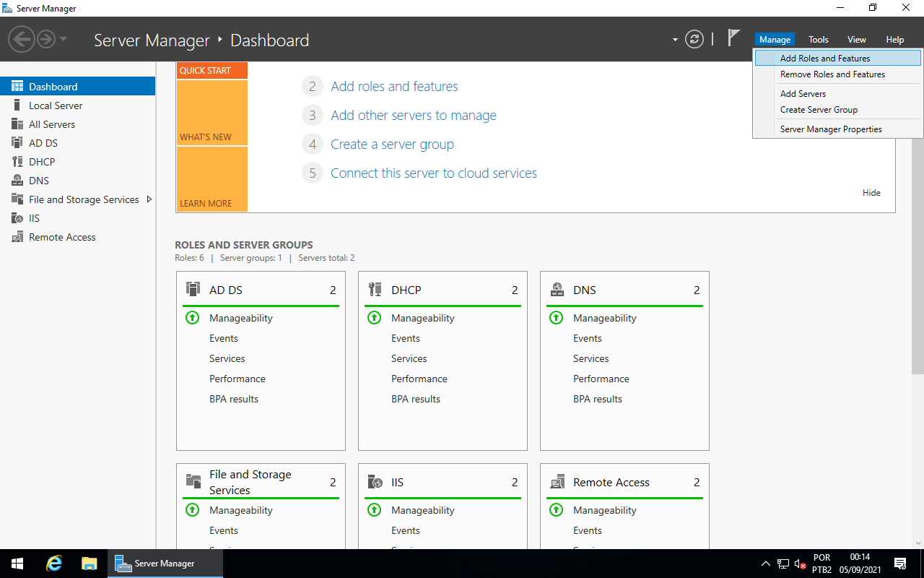Click the Hide link for Quick Start
This screenshot has width=924, height=578.
[x=871, y=192]
